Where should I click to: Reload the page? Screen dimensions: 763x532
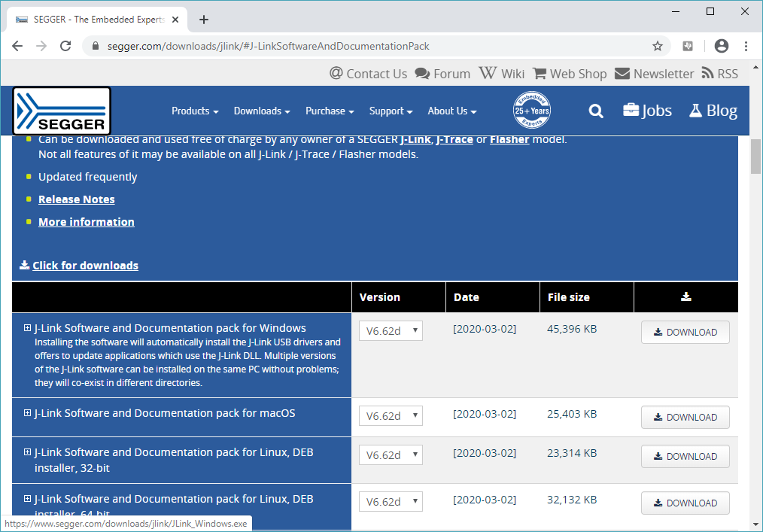[x=65, y=46]
